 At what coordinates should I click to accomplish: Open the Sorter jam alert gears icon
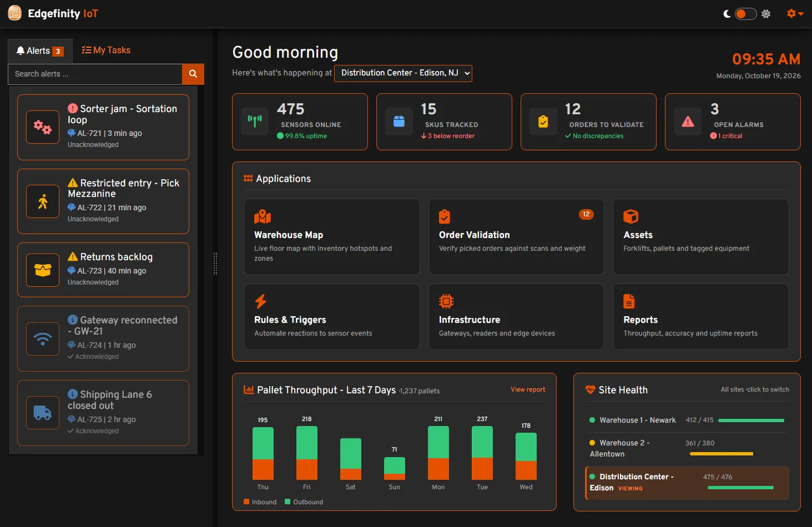[x=43, y=127]
